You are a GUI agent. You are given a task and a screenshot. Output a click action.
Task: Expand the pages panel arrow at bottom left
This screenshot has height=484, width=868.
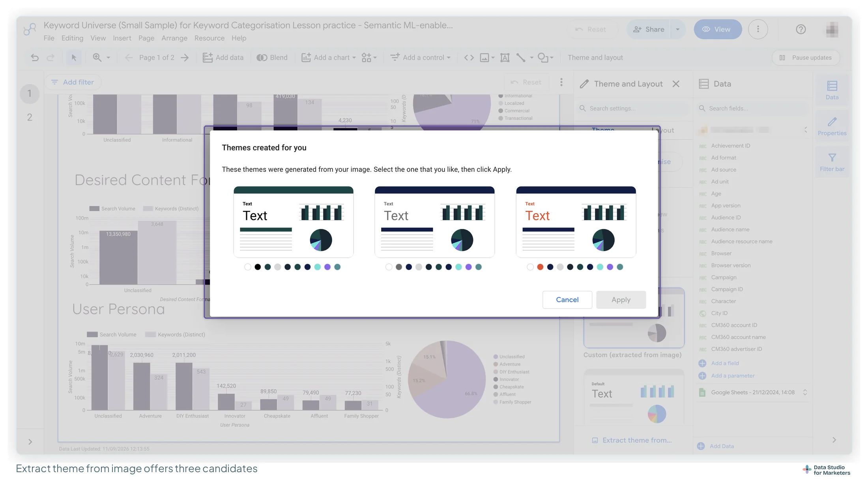(30, 442)
